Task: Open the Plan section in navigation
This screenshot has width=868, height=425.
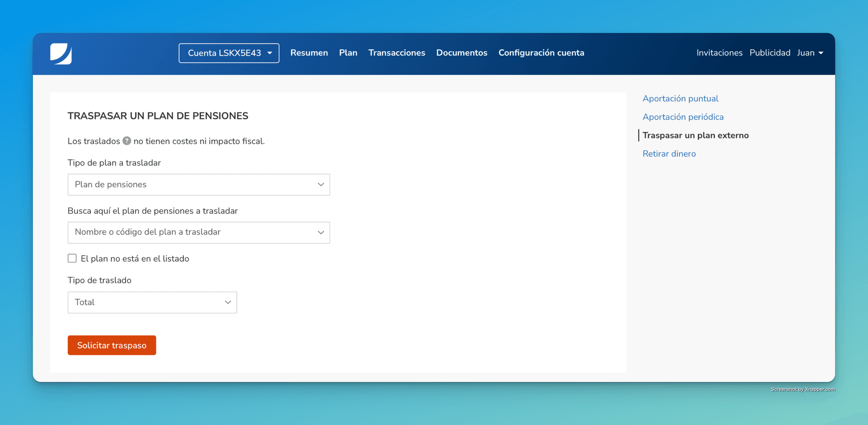Action: pos(348,53)
